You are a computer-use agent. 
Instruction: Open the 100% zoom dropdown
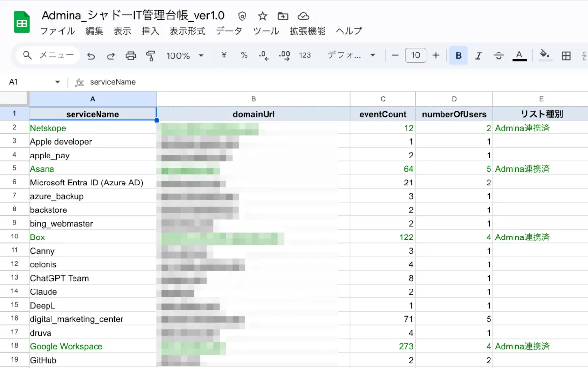pos(184,55)
